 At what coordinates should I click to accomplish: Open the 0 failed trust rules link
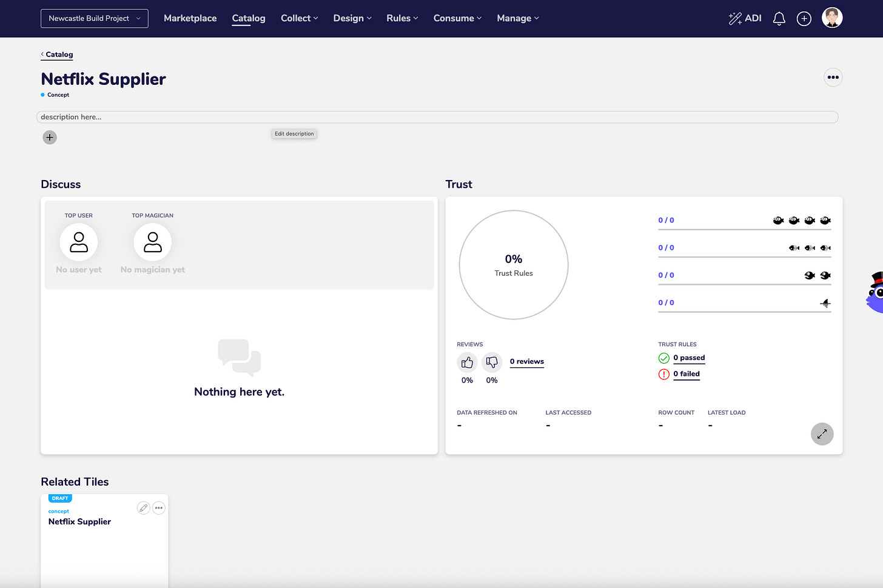pyautogui.click(x=687, y=374)
